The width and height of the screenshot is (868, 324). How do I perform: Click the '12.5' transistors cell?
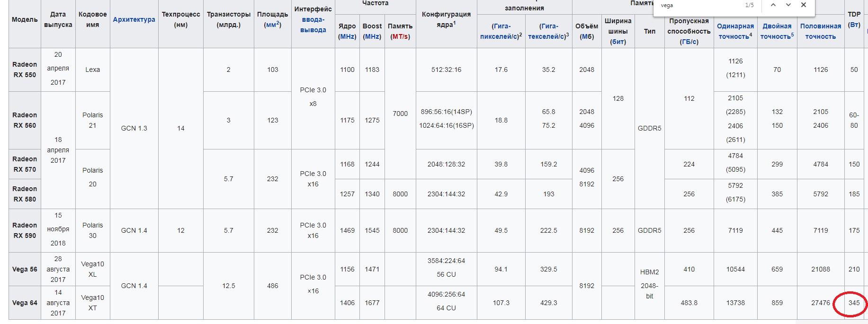(229, 286)
